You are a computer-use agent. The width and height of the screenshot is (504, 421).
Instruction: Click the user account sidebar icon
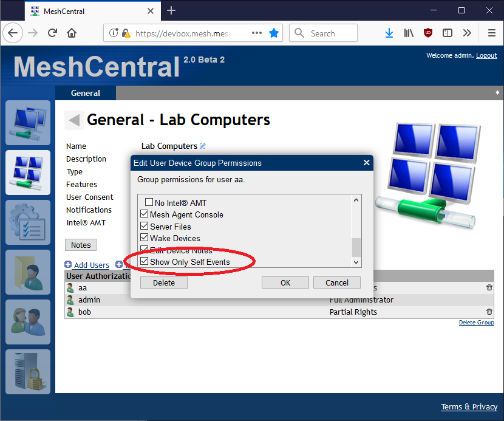[27, 272]
